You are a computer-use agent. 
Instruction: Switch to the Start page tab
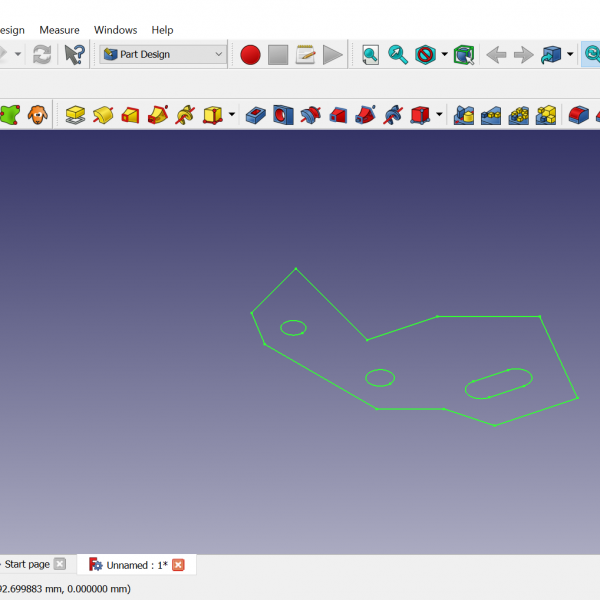pos(28,565)
